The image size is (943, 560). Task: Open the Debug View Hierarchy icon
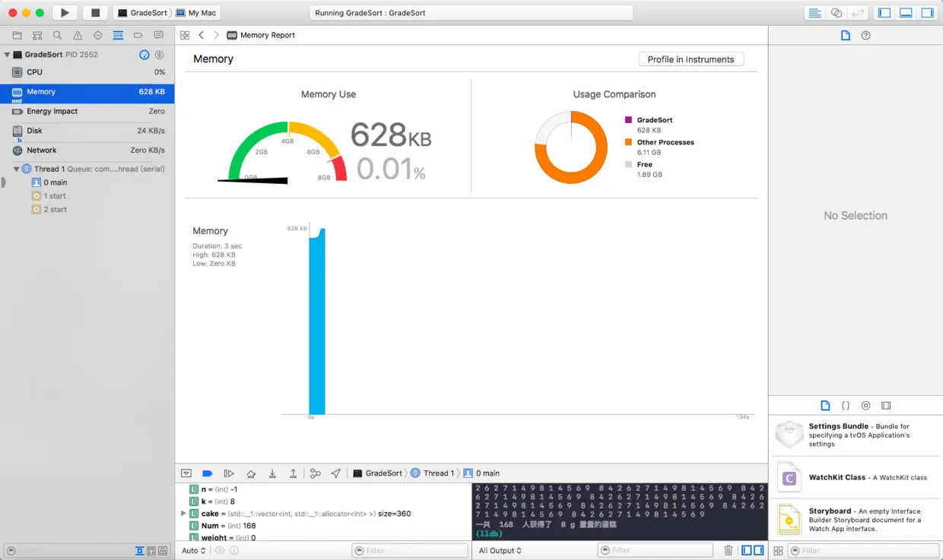click(316, 473)
